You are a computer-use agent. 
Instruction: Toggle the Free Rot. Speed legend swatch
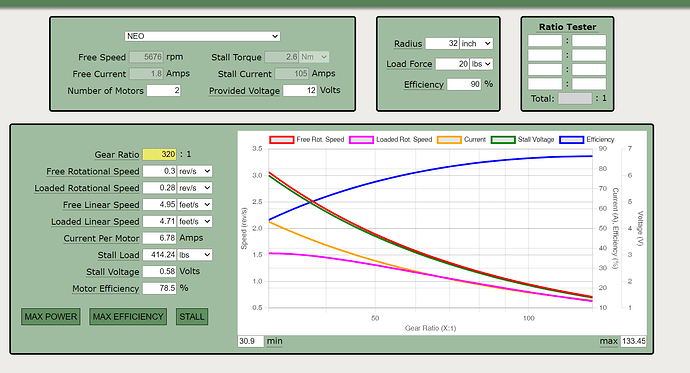click(x=282, y=140)
